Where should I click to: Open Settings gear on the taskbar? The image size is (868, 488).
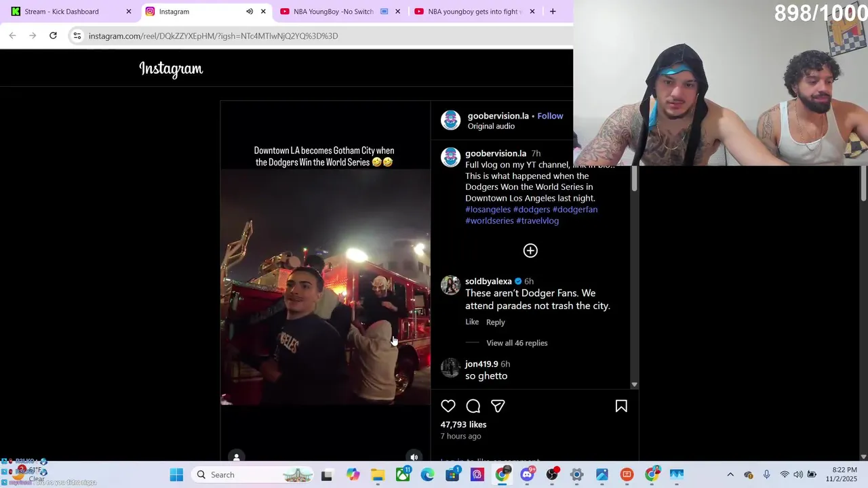pyautogui.click(x=576, y=474)
